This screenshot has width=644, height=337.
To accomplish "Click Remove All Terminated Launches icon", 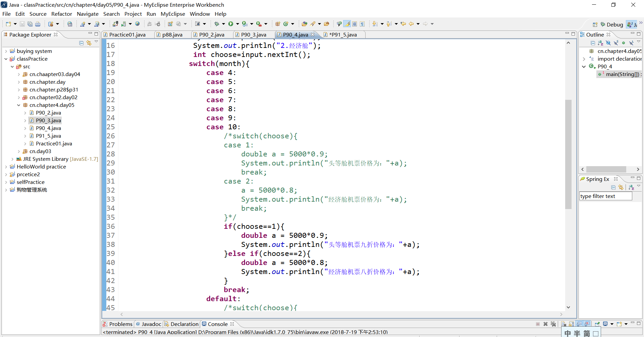I will coord(553,324).
